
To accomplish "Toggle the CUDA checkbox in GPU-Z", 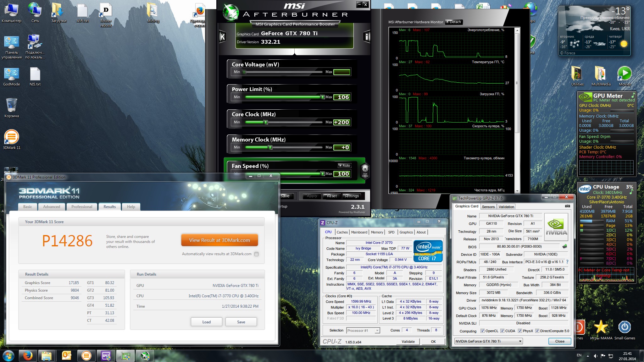I will 502,331.
